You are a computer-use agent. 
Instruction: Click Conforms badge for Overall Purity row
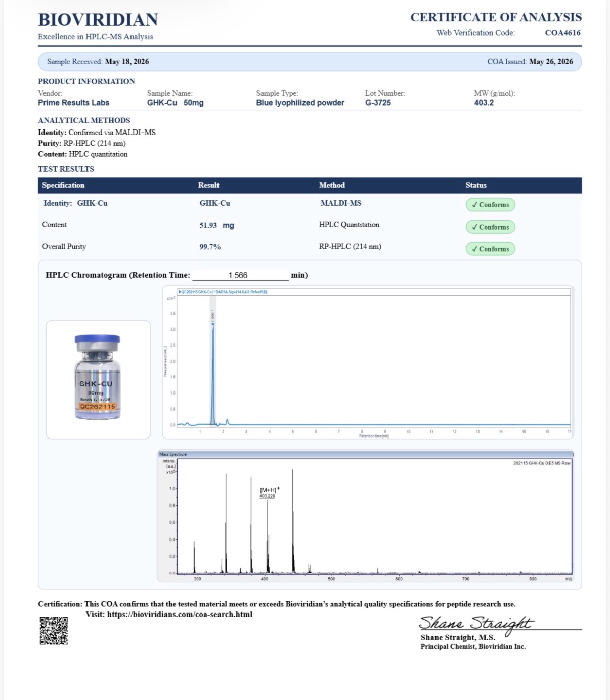(x=490, y=249)
